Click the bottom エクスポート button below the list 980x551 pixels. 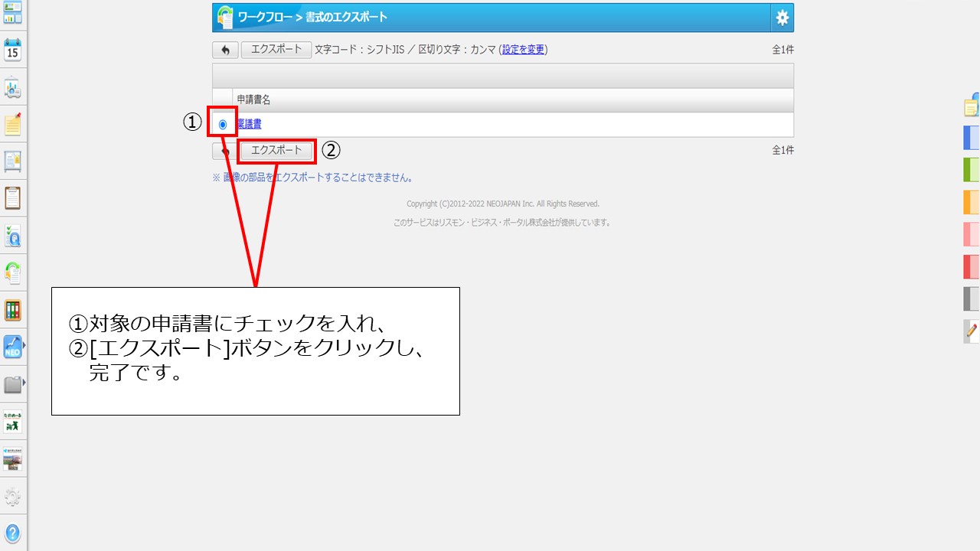(x=276, y=151)
